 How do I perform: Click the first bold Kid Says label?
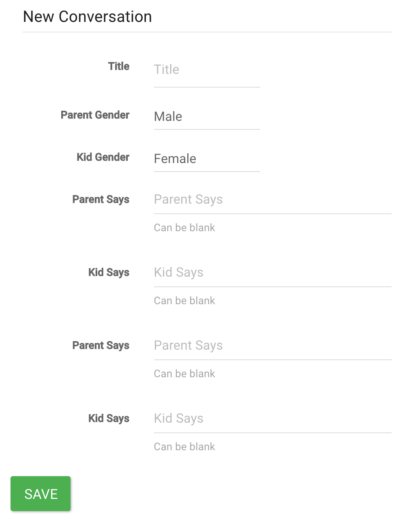click(x=109, y=273)
